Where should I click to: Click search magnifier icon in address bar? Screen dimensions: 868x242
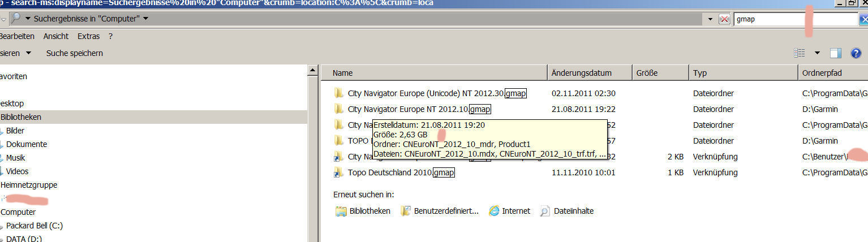point(16,19)
